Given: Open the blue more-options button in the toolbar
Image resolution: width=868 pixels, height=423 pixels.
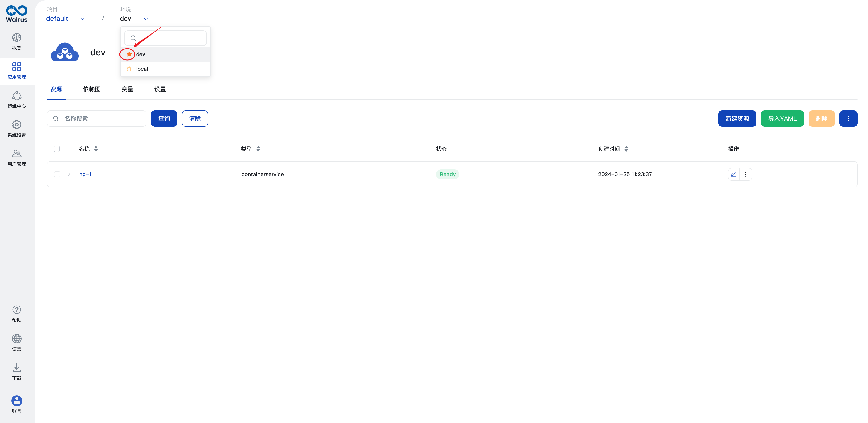Looking at the screenshot, I should 848,119.
